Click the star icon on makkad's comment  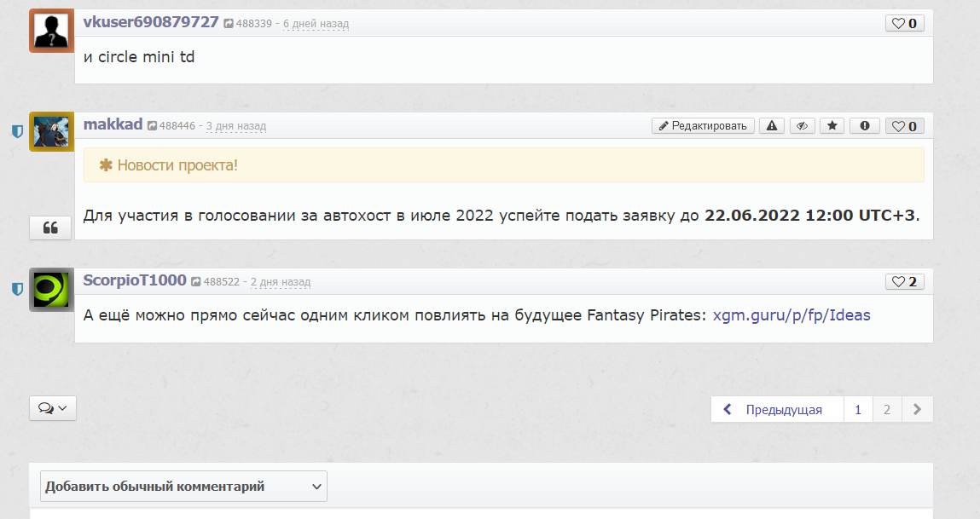coord(832,125)
